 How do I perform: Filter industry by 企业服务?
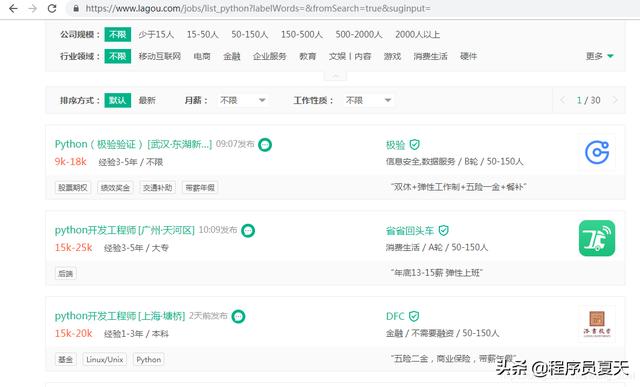point(269,56)
